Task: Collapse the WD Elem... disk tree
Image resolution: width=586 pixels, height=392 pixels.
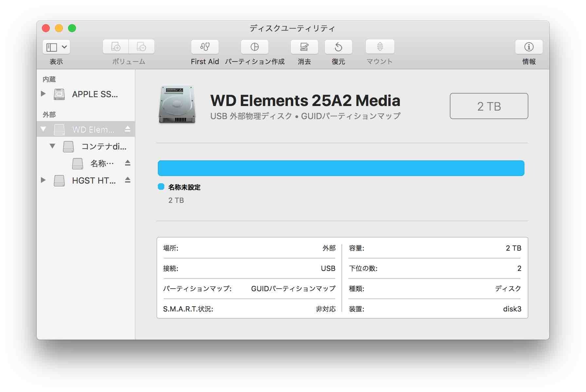Action: (x=43, y=129)
